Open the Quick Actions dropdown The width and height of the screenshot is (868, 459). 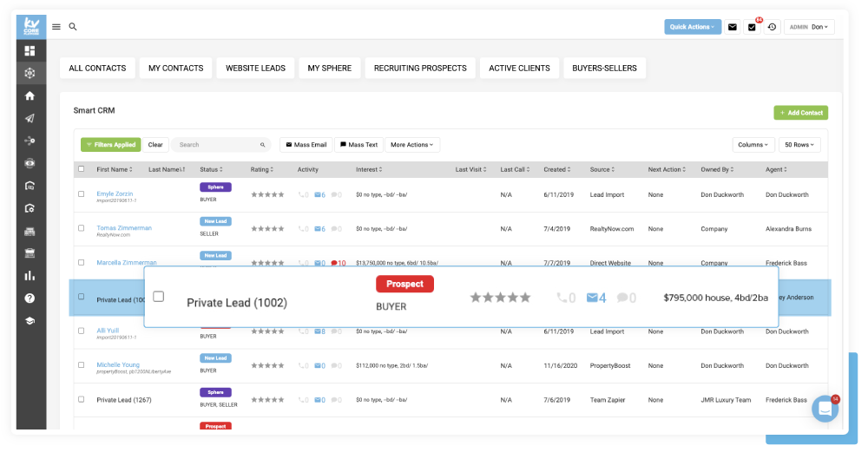pyautogui.click(x=693, y=27)
